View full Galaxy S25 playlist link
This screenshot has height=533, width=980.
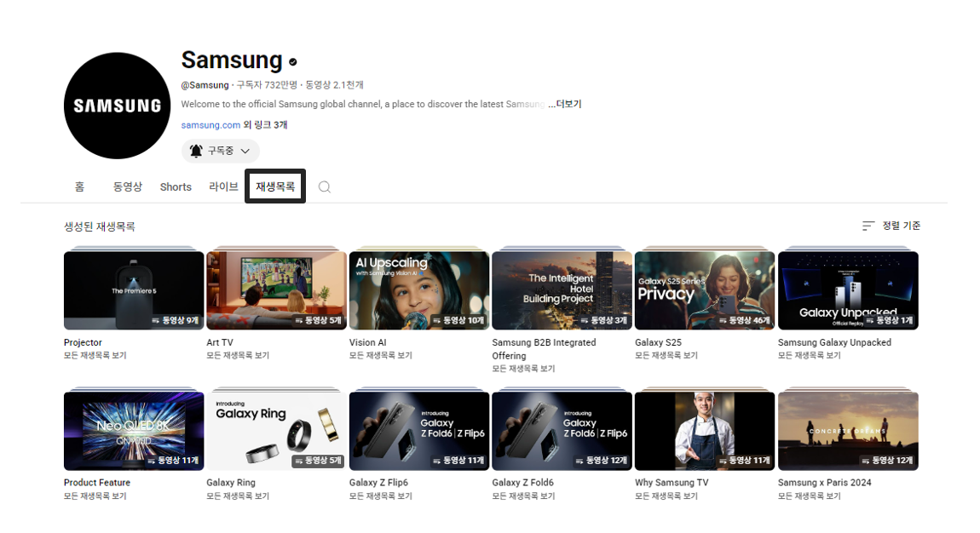(666, 356)
